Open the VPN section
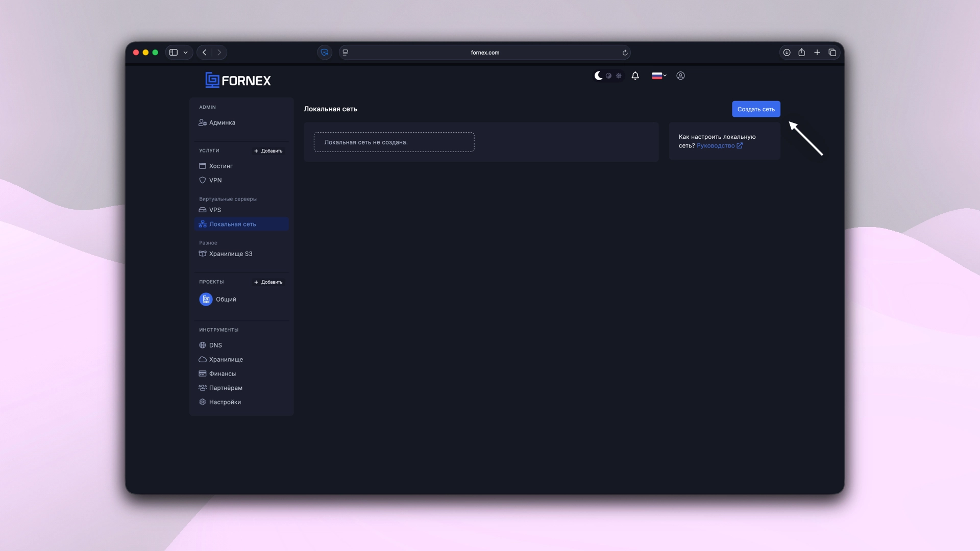Screen dimensions: 980x551 pos(215,180)
